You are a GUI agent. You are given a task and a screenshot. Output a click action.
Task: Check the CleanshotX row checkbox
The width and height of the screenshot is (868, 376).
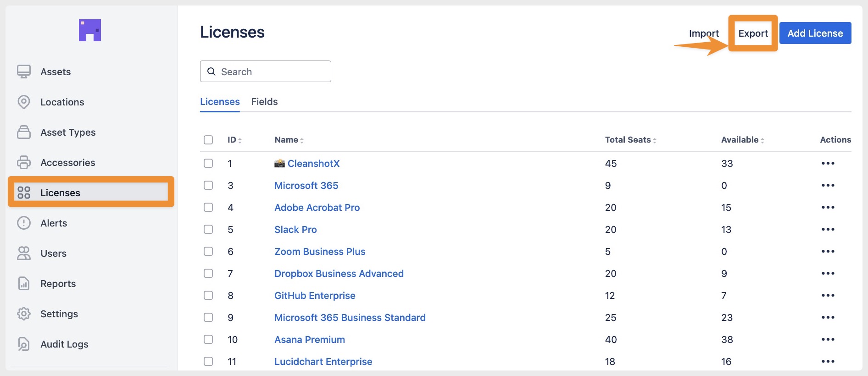point(208,163)
